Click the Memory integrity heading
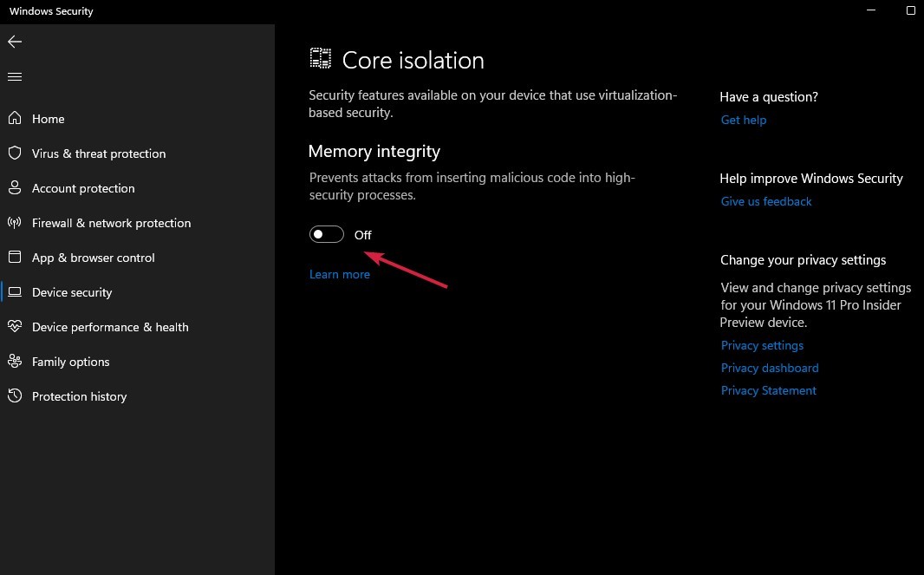 (374, 152)
